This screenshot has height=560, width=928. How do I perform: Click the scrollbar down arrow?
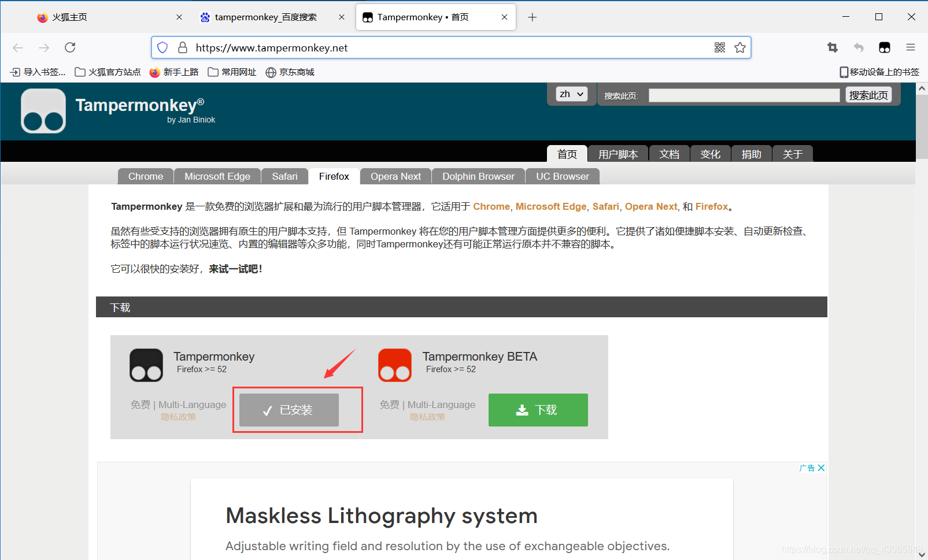coord(922,554)
